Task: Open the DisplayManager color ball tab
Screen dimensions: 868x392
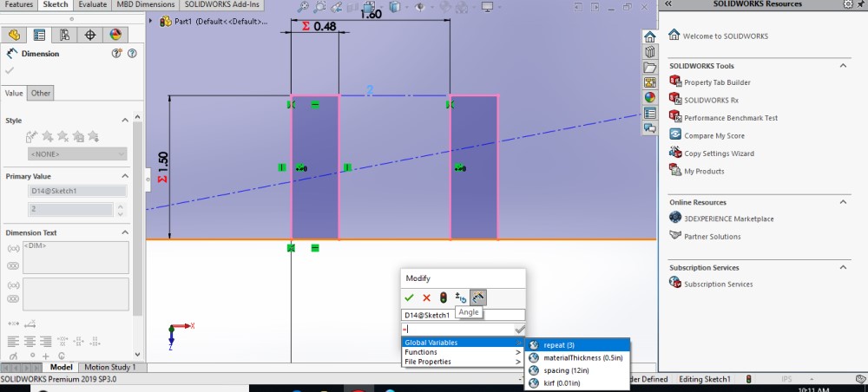Action: tap(115, 35)
